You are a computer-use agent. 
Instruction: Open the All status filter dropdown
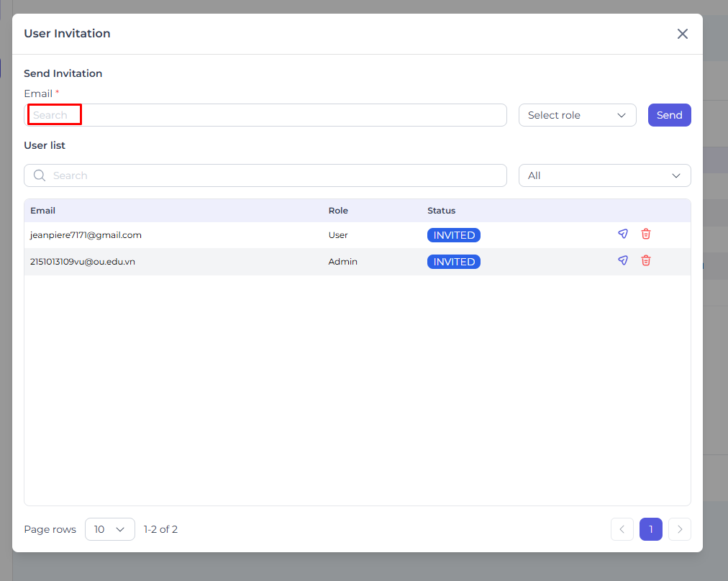click(604, 175)
